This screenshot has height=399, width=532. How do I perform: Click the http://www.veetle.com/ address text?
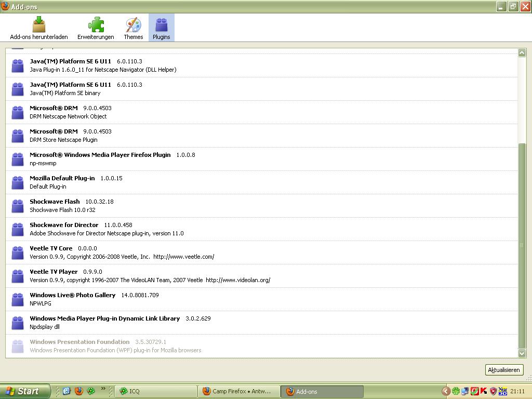click(183, 257)
